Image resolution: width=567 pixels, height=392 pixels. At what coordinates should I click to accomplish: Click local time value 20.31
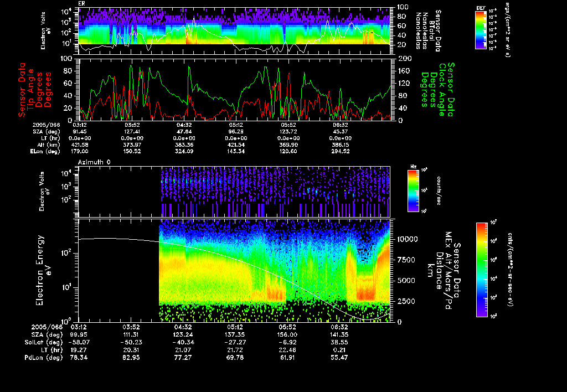[131, 350]
